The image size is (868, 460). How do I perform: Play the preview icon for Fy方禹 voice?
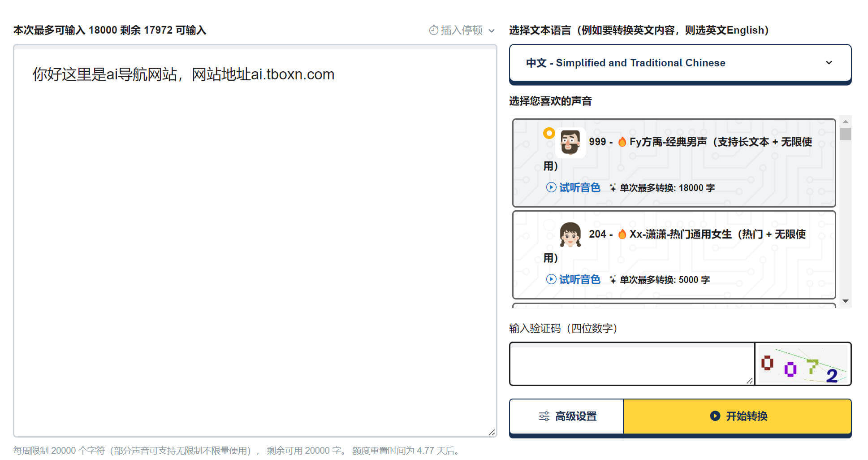[551, 187]
